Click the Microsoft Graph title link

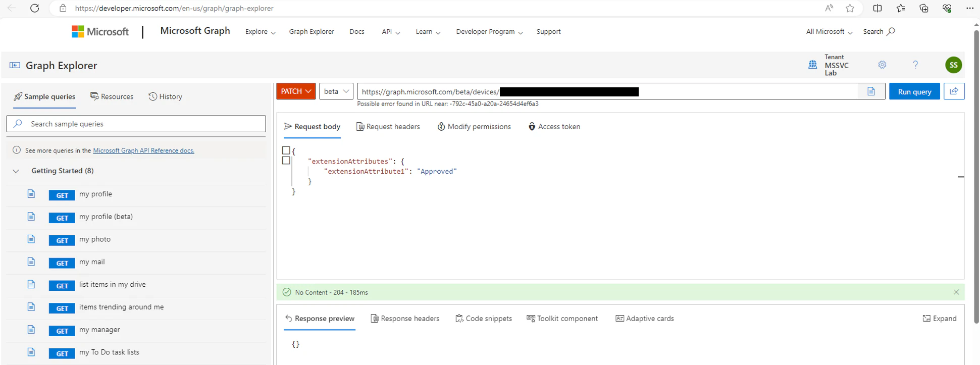tap(195, 31)
